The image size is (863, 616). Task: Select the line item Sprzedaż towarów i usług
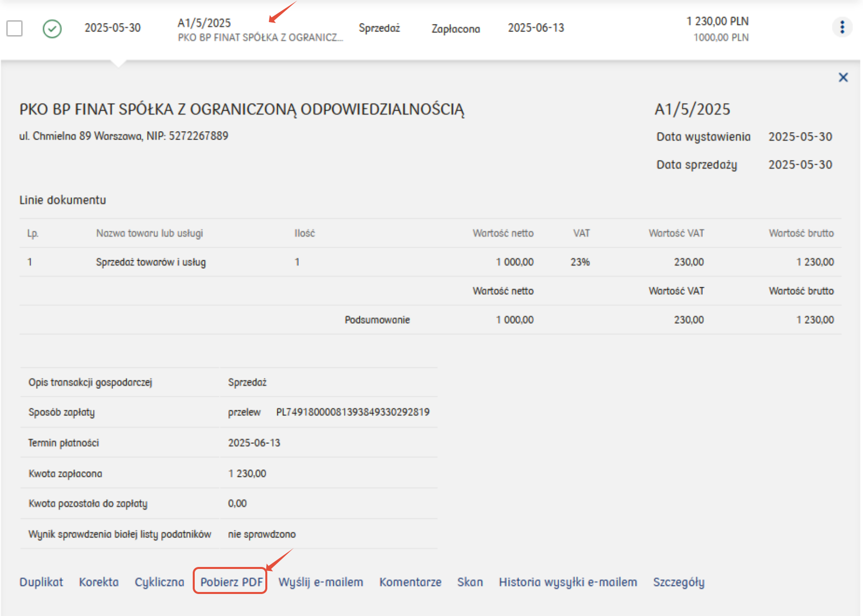(151, 262)
